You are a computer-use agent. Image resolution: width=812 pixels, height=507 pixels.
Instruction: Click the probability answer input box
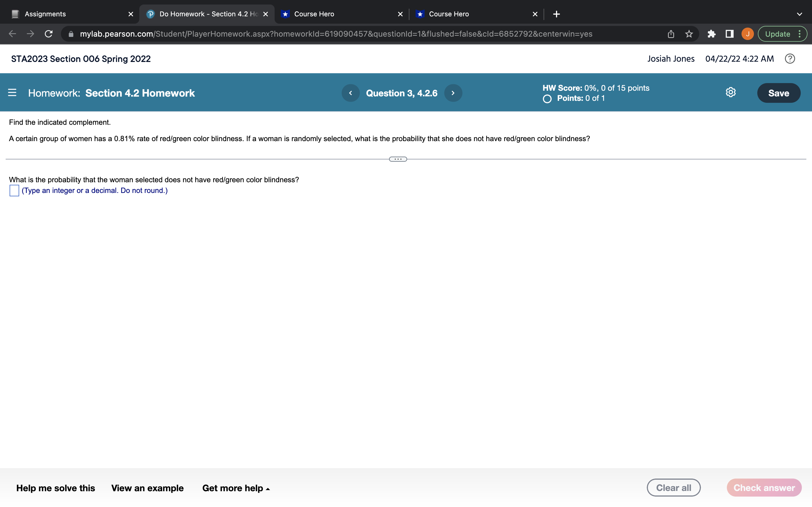pos(14,190)
